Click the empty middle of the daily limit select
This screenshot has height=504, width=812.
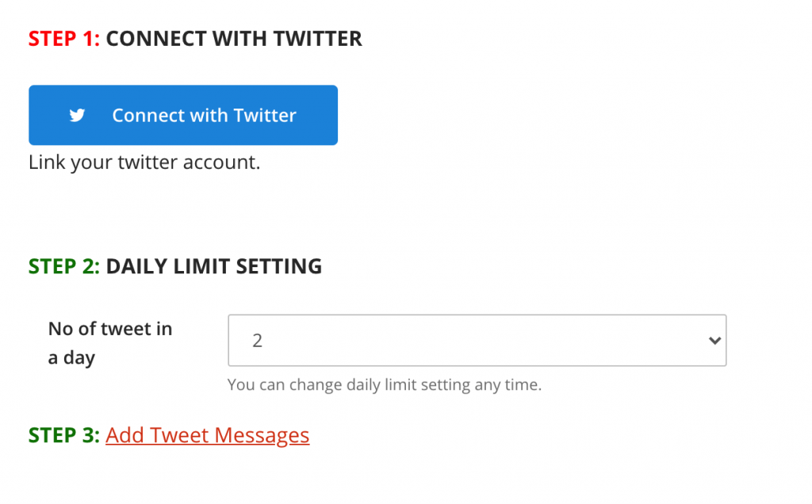[x=477, y=340]
